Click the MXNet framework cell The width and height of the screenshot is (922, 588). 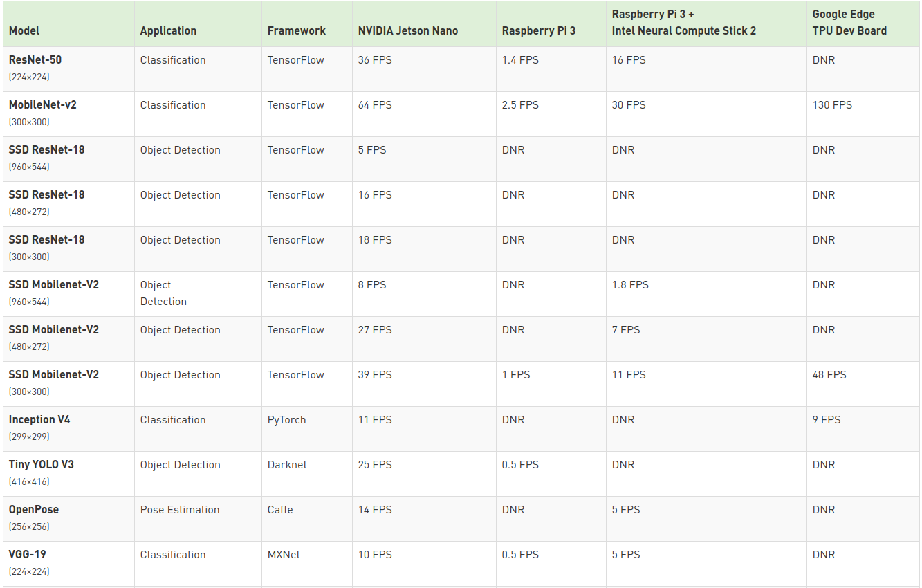click(x=284, y=555)
